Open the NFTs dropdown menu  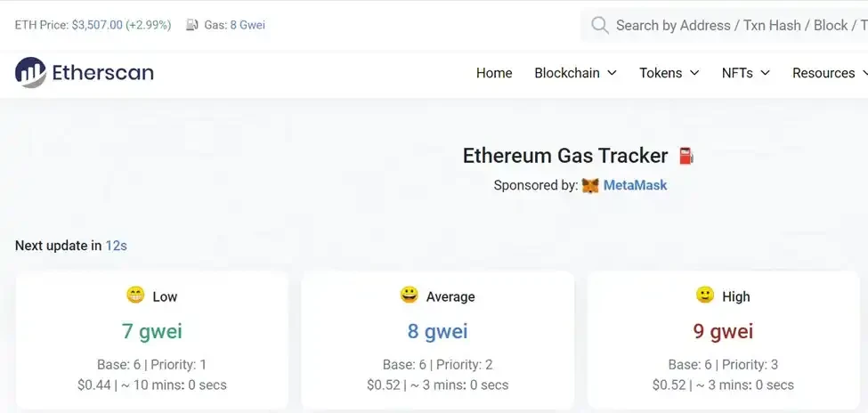745,73
